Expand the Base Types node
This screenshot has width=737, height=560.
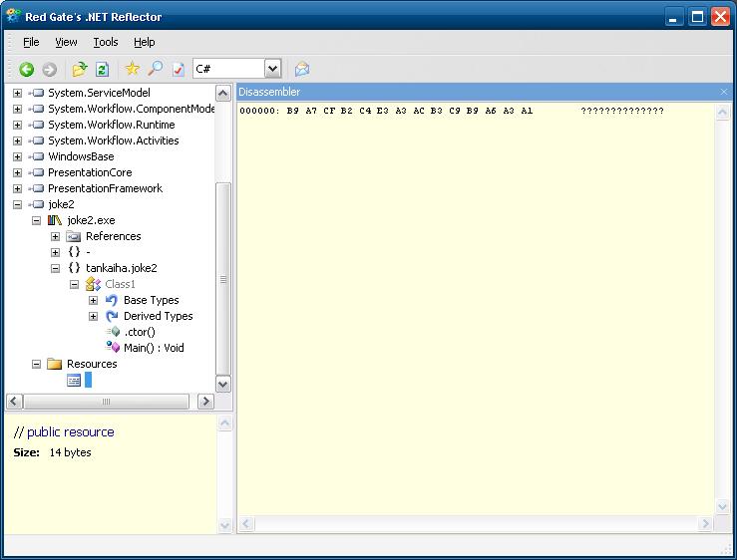coord(93,301)
